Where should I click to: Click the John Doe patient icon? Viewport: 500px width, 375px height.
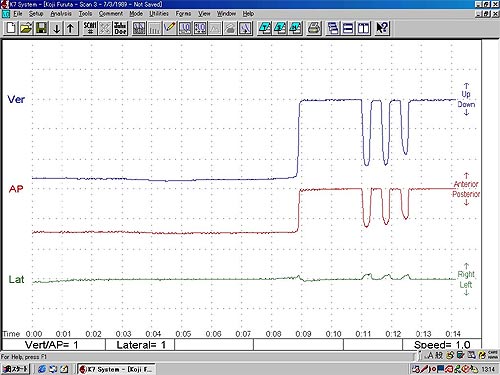click(x=120, y=28)
